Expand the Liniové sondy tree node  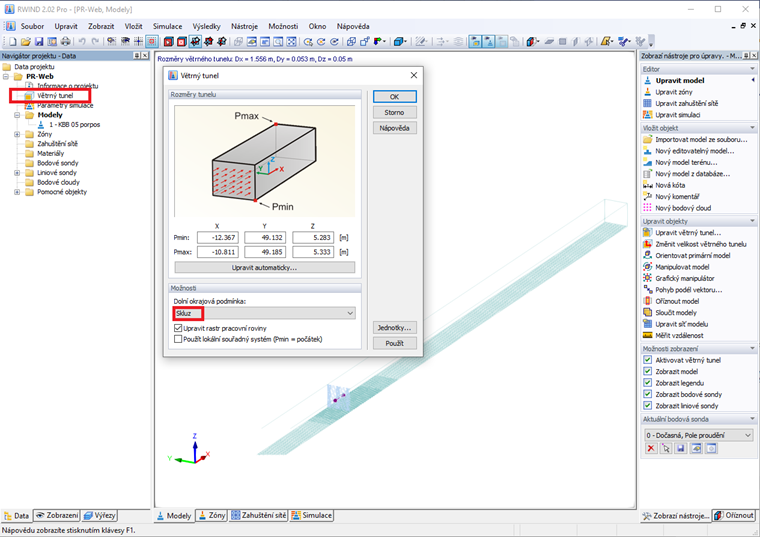coord(17,173)
